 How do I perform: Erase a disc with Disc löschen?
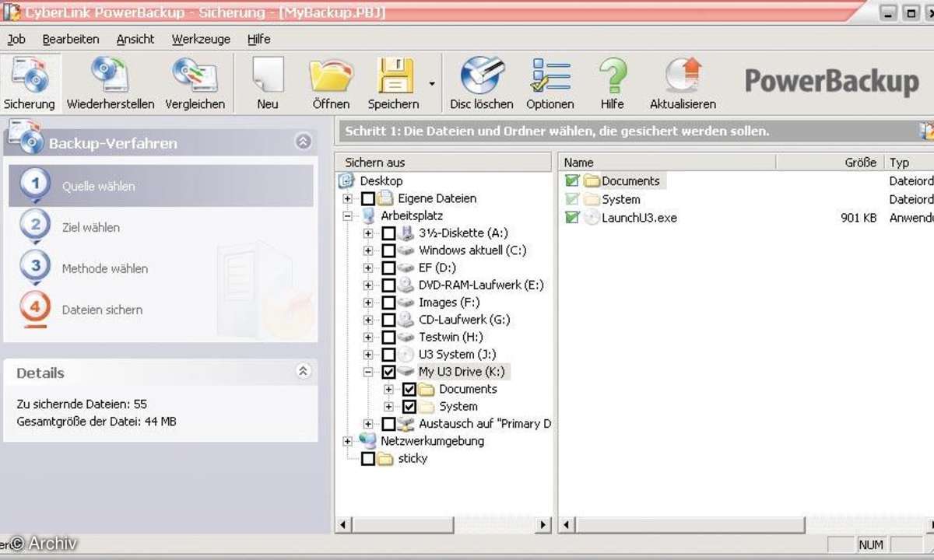(x=482, y=82)
